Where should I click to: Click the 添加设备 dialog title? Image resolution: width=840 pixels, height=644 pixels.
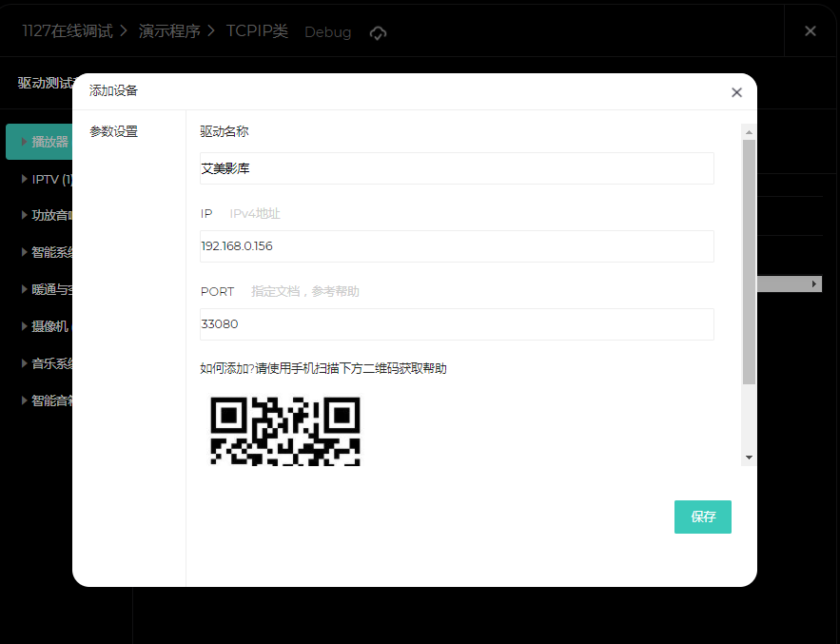click(x=113, y=90)
